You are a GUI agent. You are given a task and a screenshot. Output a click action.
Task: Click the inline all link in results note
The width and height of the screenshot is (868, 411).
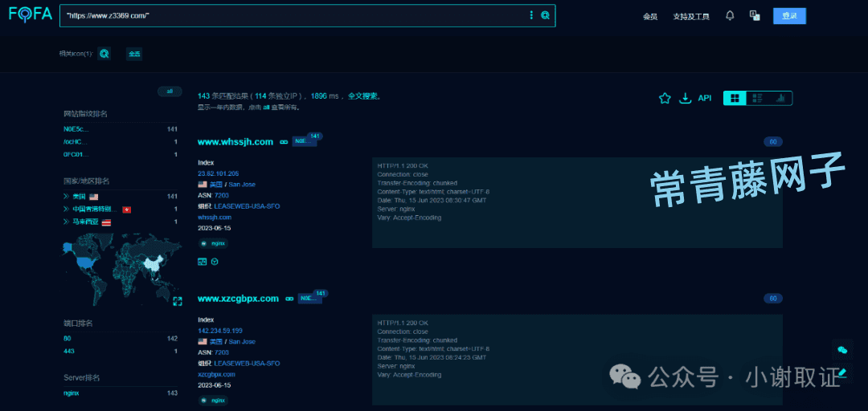coord(266,108)
